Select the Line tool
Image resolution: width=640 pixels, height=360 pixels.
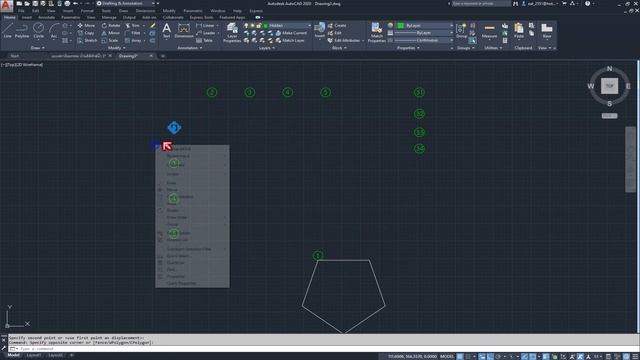[7, 31]
